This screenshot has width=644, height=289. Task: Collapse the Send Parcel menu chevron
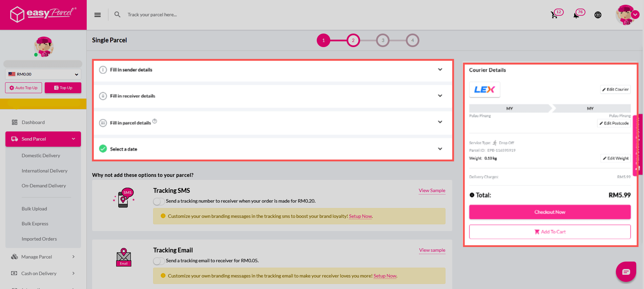pyautogui.click(x=74, y=139)
